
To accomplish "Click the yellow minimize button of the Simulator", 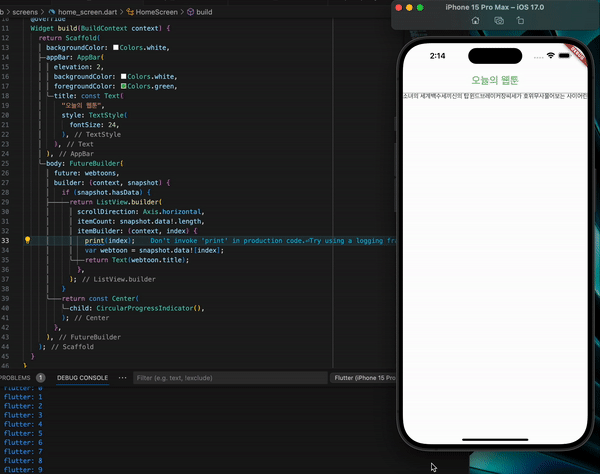I will pos(409,8).
